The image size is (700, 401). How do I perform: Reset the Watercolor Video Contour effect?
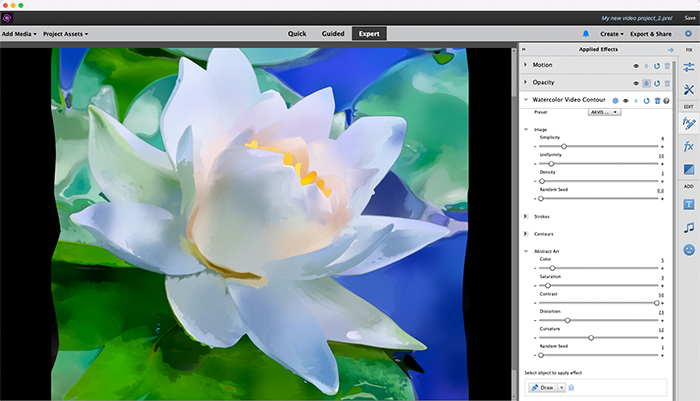646,100
